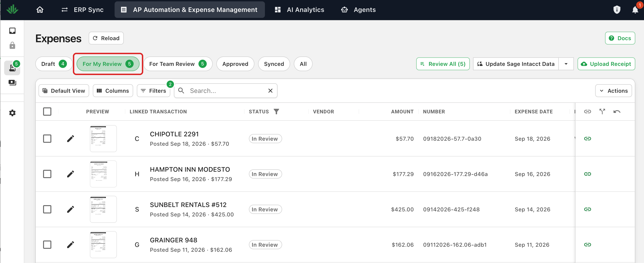Screen dimensions: 644x263
Task: Open the settings gear in sidebar
Action: 12,113
